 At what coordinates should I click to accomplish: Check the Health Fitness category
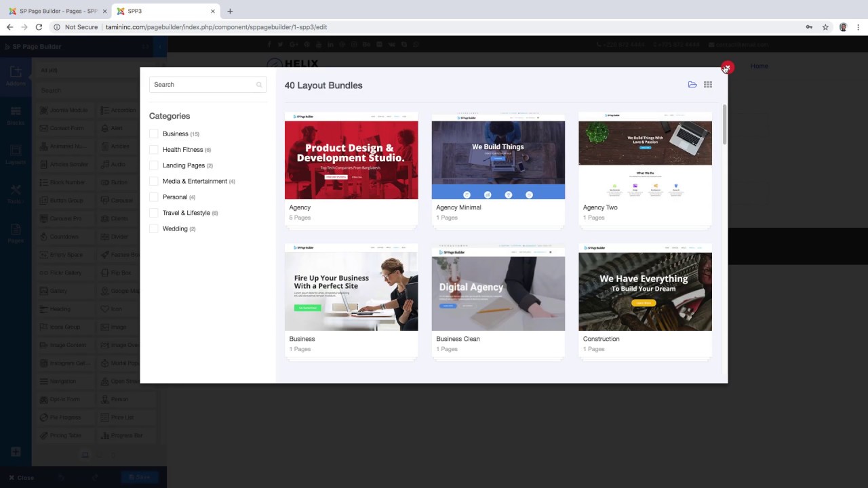point(154,150)
